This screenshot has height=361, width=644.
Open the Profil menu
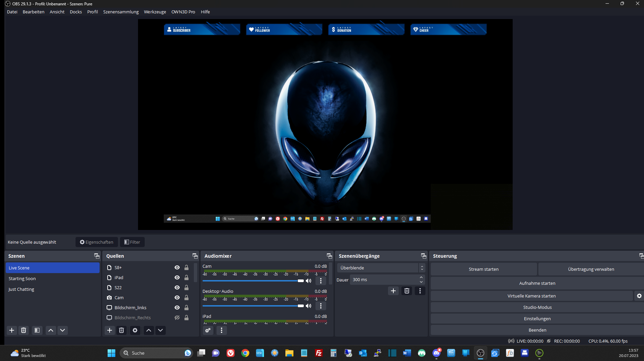[93, 12]
